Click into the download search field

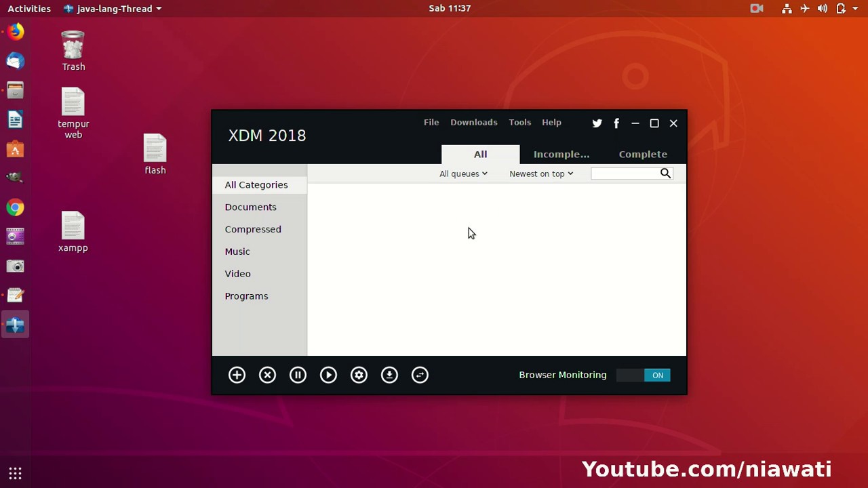tap(625, 174)
